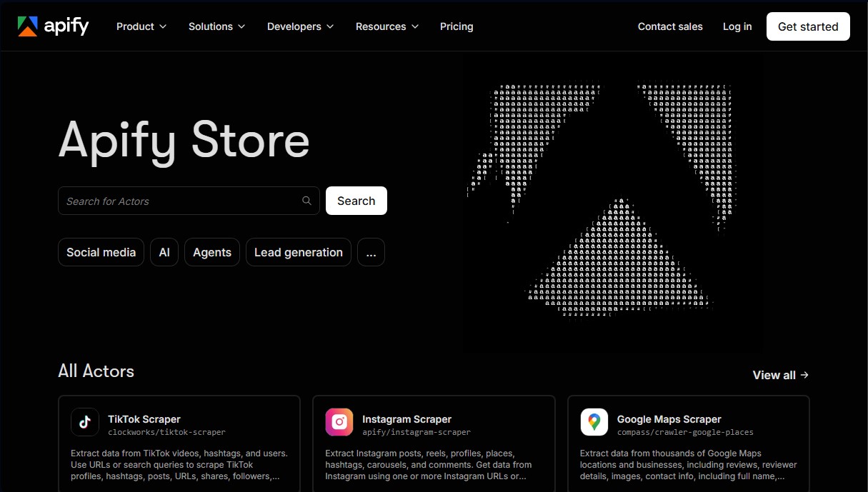This screenshot has height=492, width=868.
Task: Click the arrow next to View all
Action: coord(804,375)
